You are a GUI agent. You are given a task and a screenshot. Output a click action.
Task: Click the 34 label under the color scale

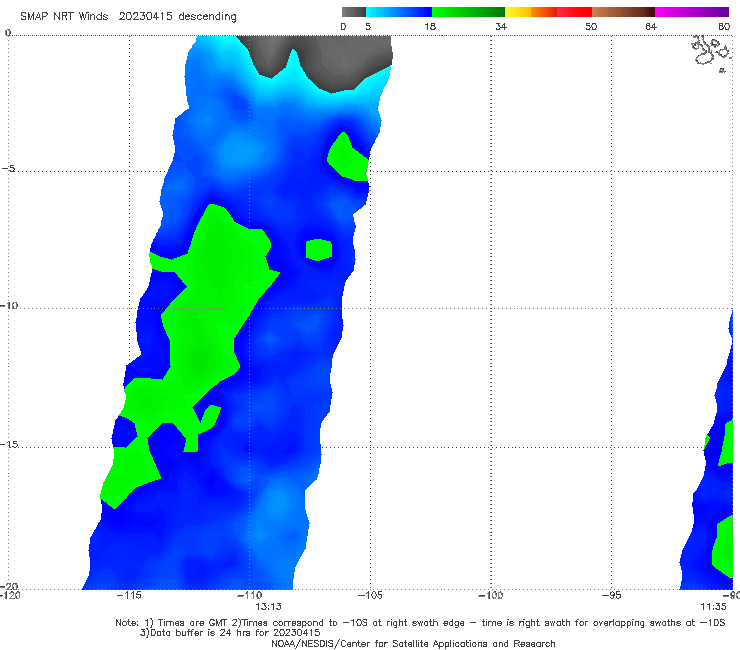click(x=501, y=27)
